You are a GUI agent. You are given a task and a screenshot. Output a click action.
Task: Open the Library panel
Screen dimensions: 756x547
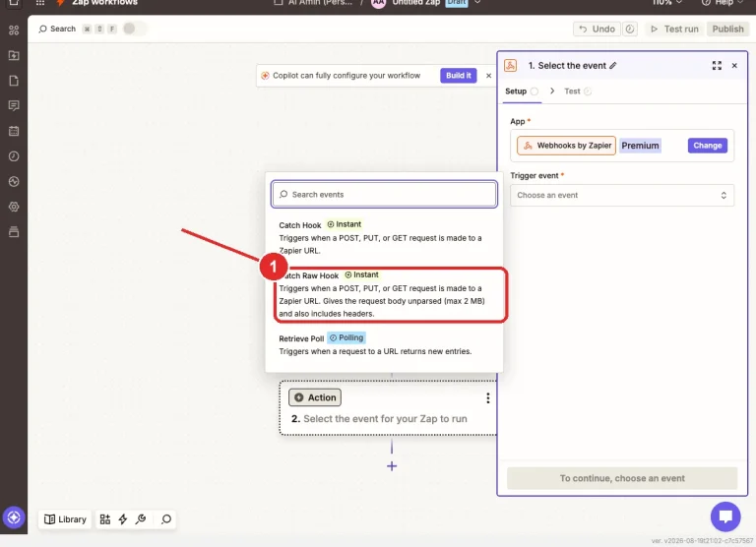click(x=65, y=519)
